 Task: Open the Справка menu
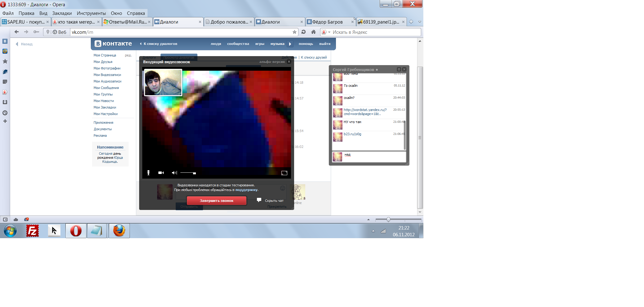[x=136, y=13]
